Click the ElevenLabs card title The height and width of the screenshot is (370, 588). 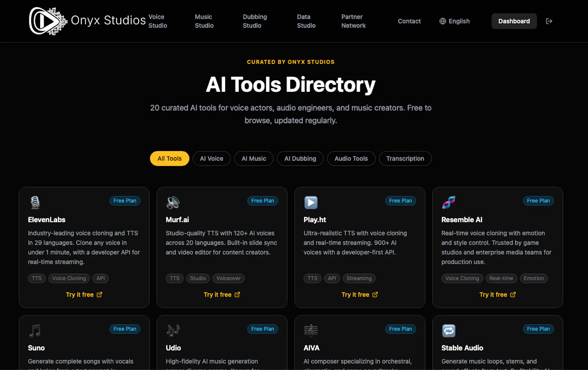pyautogui.click(x=47, y=220)
